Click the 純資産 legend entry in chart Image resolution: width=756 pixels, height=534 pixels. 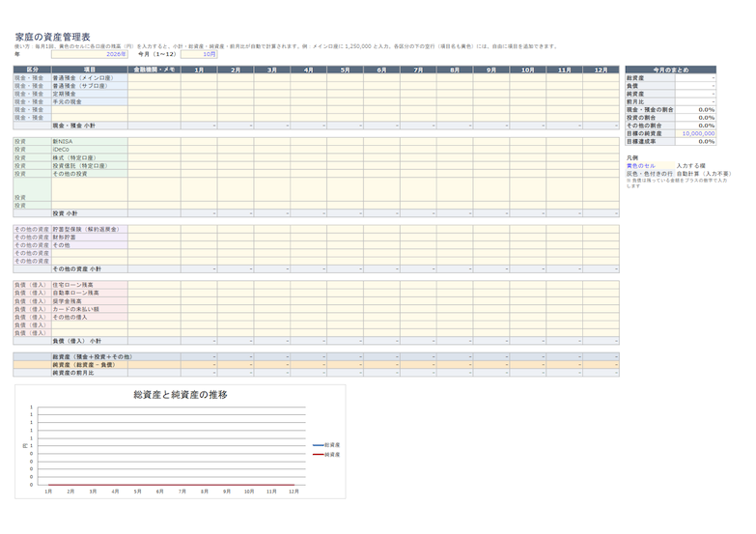[x=326, y=455]
